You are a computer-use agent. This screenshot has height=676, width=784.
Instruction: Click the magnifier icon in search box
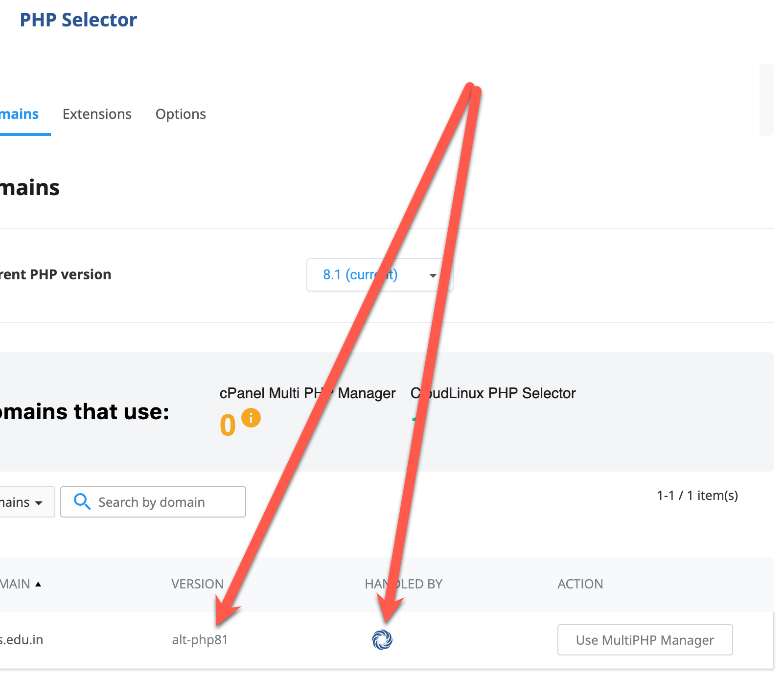[82, 501]
